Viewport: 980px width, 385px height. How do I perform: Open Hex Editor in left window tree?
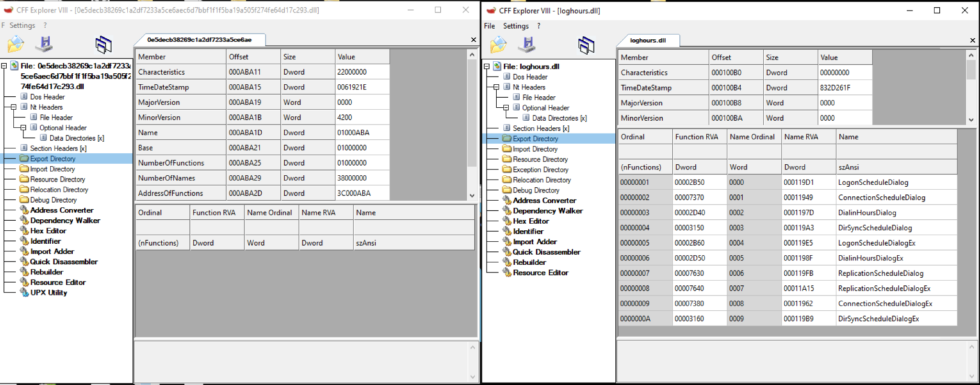pyautogui.click(x=48, y=231)
